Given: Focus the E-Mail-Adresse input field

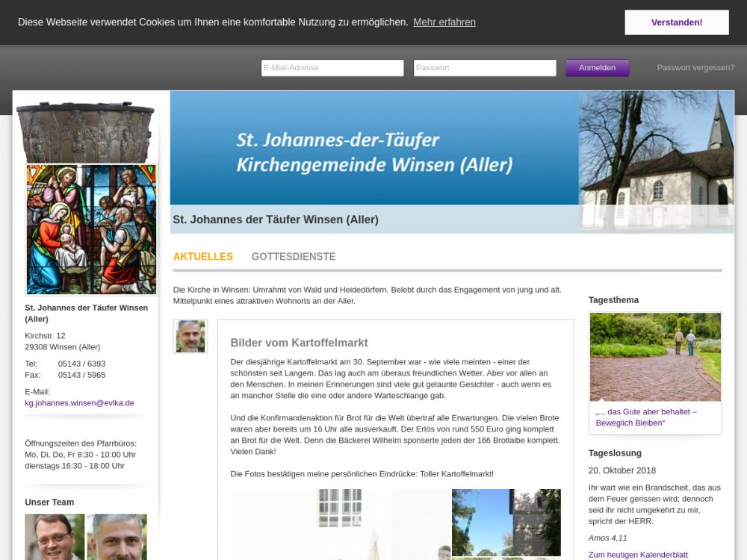Looking at the screenshot, I should 332,68.
